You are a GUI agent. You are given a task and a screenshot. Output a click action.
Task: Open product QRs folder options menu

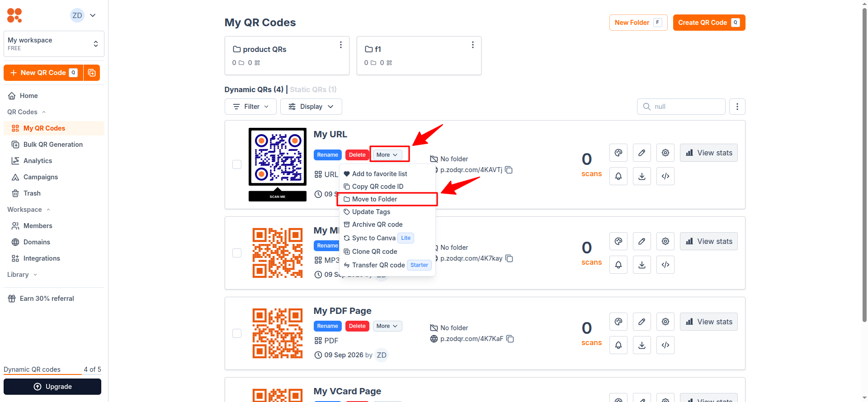tap(341, 45)
